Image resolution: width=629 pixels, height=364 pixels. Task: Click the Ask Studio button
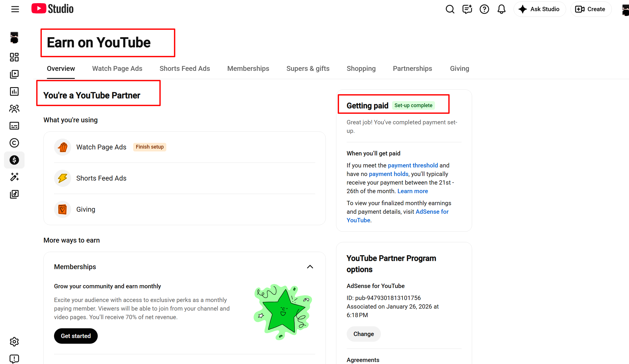(x=539, y=9)
